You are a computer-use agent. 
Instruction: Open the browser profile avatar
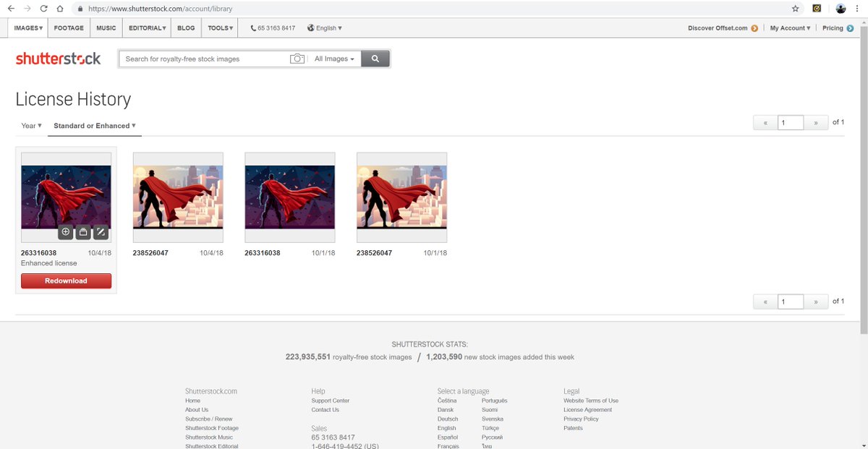(841, 9)
